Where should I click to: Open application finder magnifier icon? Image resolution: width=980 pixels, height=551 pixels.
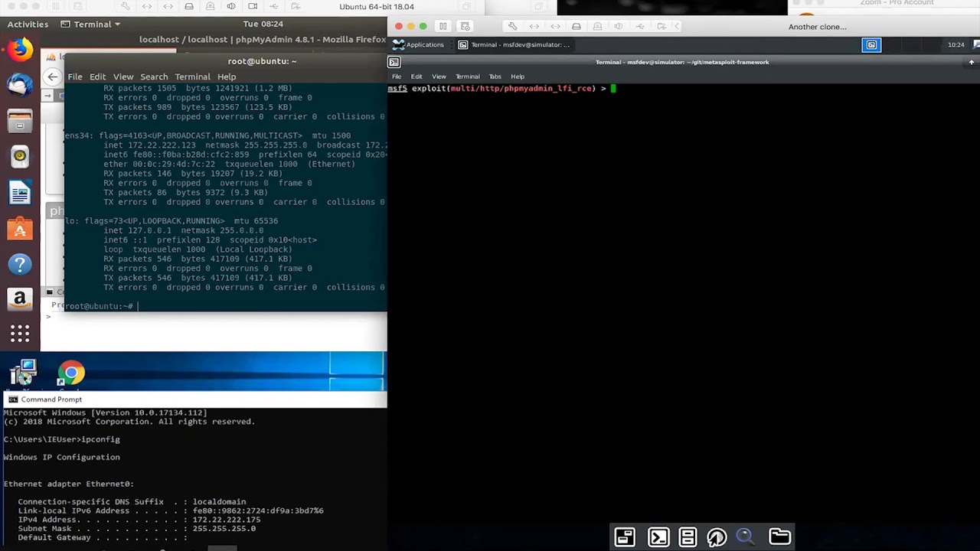point(746,537)
